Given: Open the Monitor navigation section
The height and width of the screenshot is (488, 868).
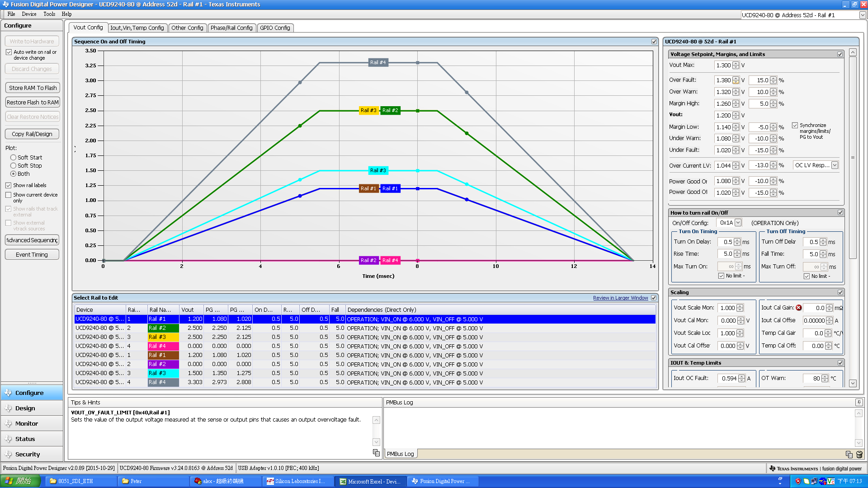Looking at the screenshot, I should click(x=32, y=423).
